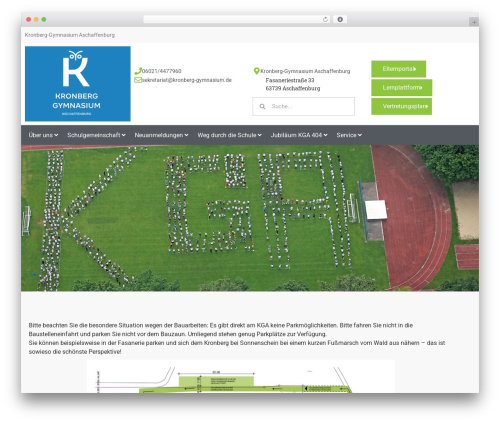Click the green phone icon
Viewport: 500px width, 423px height.
(138, 71)
